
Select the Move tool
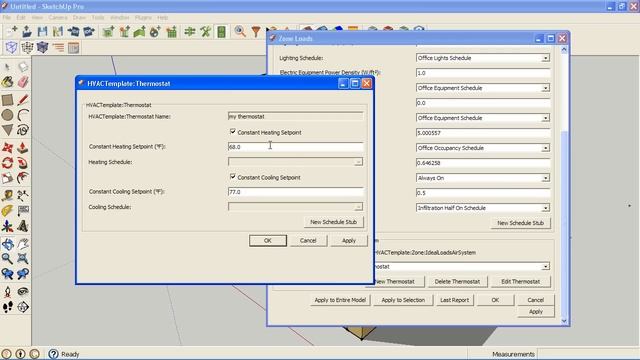[x=7, y=148]
